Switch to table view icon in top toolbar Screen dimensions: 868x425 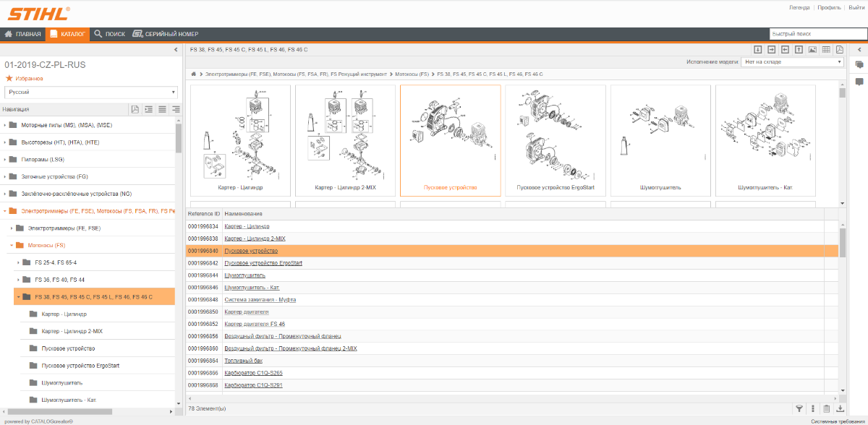[826, 50]
